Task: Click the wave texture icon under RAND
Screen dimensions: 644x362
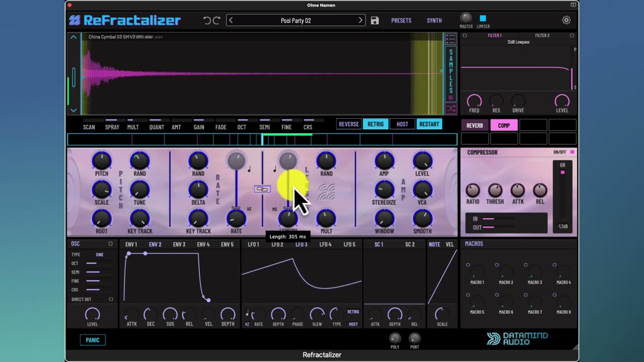Action: [x=326, y=193]
